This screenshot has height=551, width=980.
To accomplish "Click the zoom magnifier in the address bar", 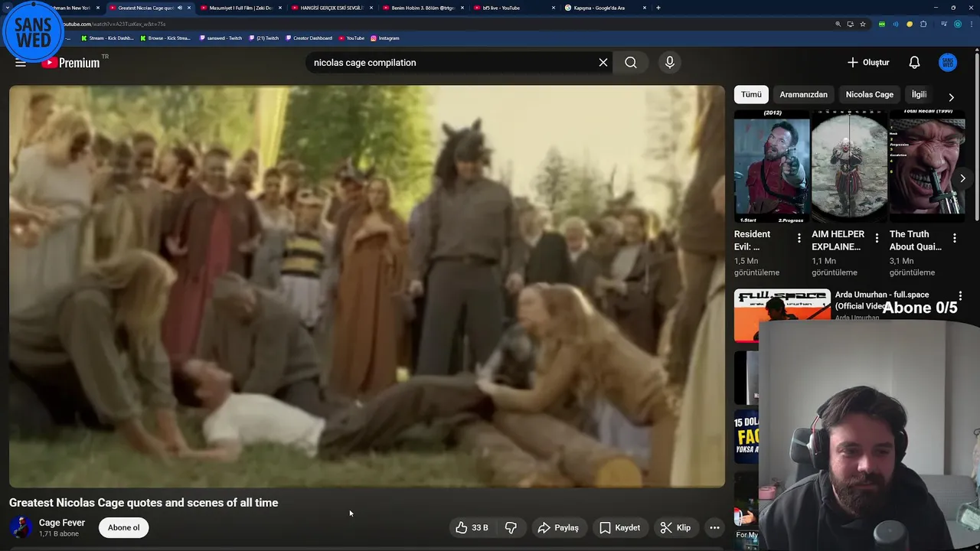I will [838, 24].
